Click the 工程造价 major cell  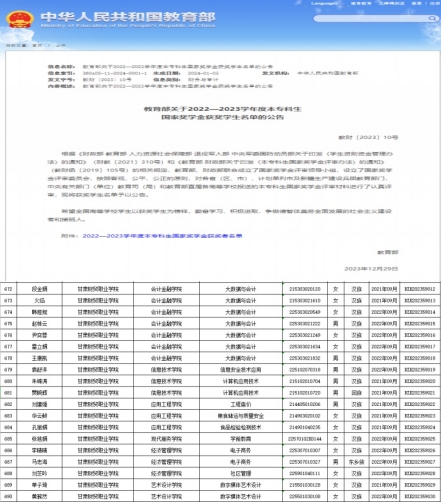coord(241,404)
